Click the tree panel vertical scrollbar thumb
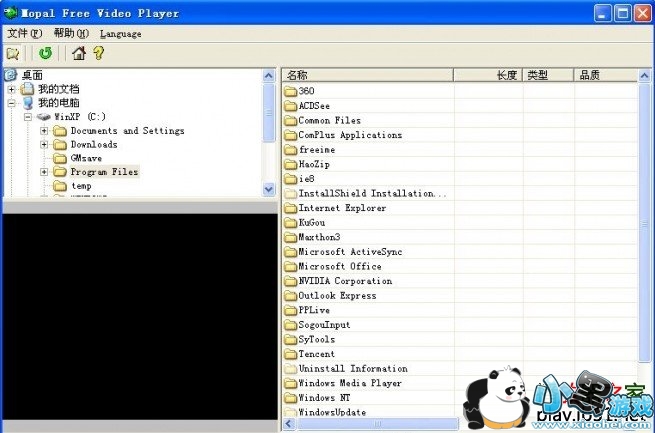 269,113
